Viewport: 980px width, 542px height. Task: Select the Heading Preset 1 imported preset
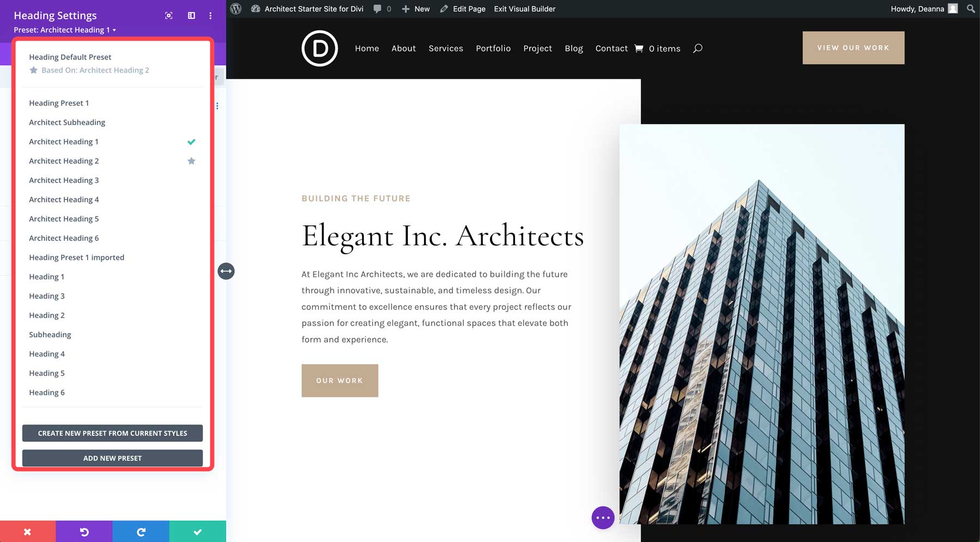point(76,257)
